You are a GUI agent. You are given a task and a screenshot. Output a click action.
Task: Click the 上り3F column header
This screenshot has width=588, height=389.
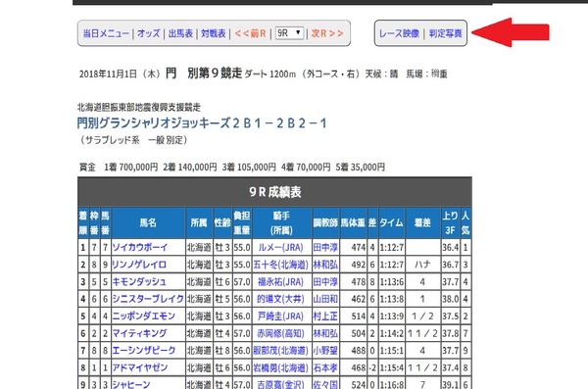(451, 222)
